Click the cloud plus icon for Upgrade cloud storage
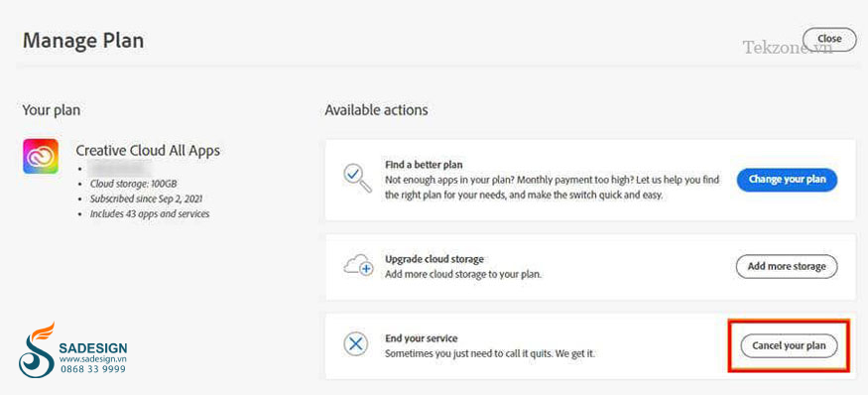 pos(358,265)
